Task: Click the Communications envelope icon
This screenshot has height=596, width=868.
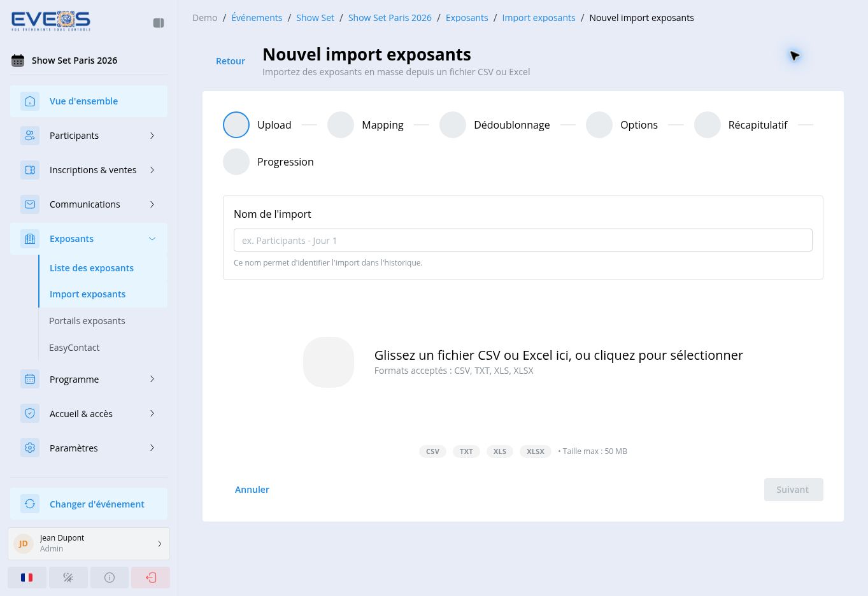Action: [30, 204]
